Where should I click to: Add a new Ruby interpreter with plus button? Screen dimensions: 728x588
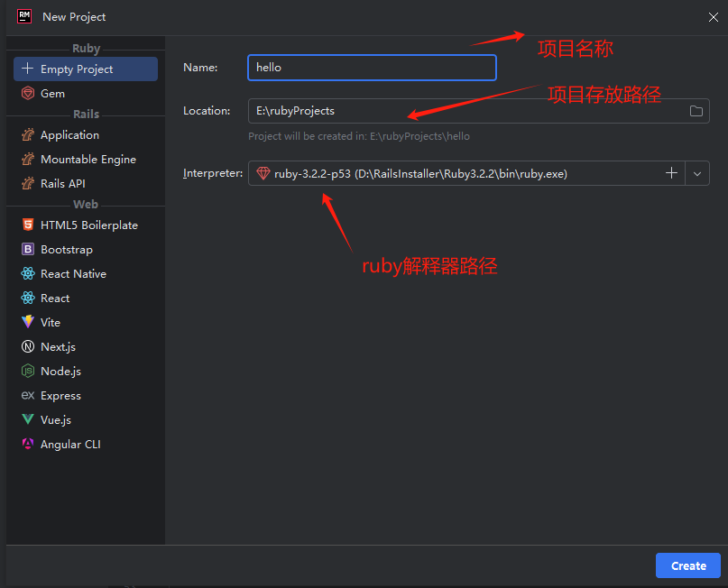[x=672, y=172]
